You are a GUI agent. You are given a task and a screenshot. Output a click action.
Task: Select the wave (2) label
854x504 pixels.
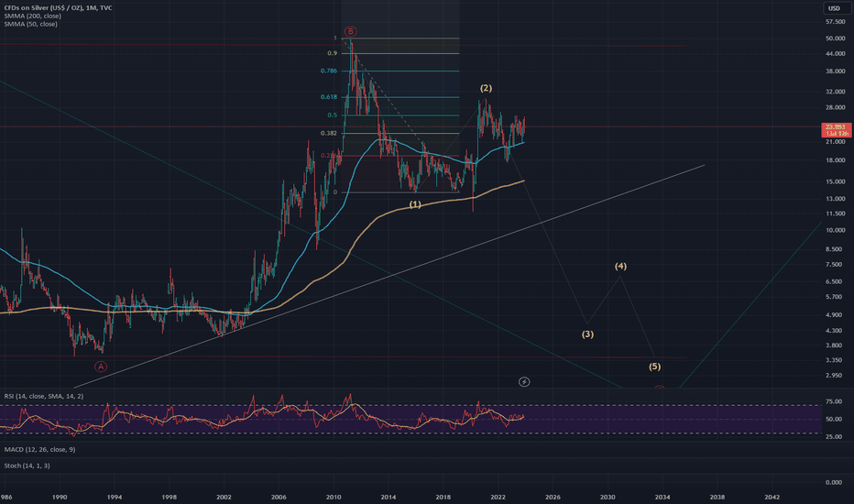coord(486,88)
